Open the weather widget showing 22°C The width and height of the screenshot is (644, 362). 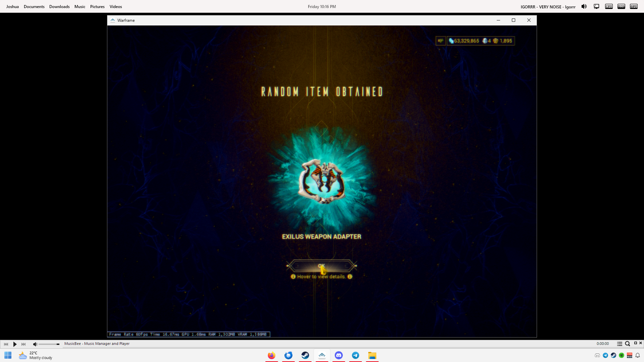coord(36,355)
